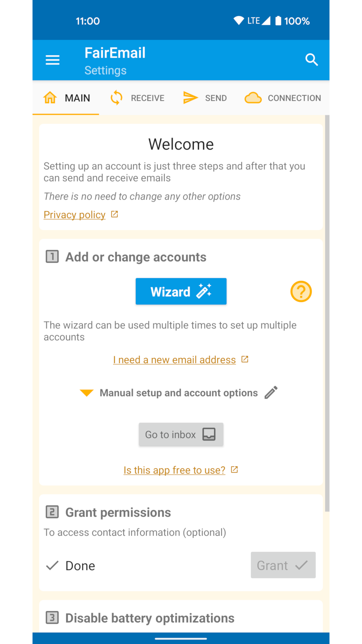The width and height of the screenshot is (362, 644).
Task: Tap the external link icon next to Privacy policy
Action: (x=115, y=214)
